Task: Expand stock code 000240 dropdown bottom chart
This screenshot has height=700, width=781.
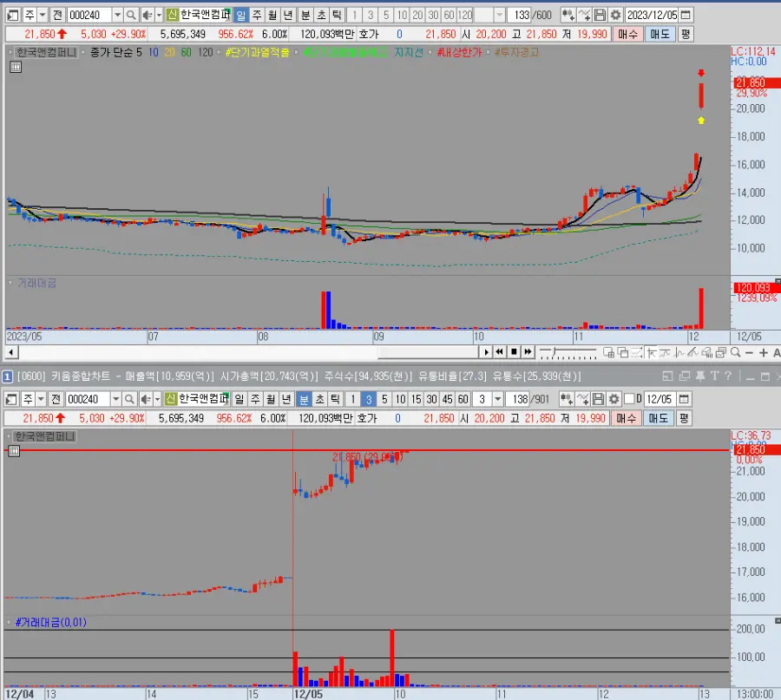Action: pyautogui.click(x=116, y=399)
